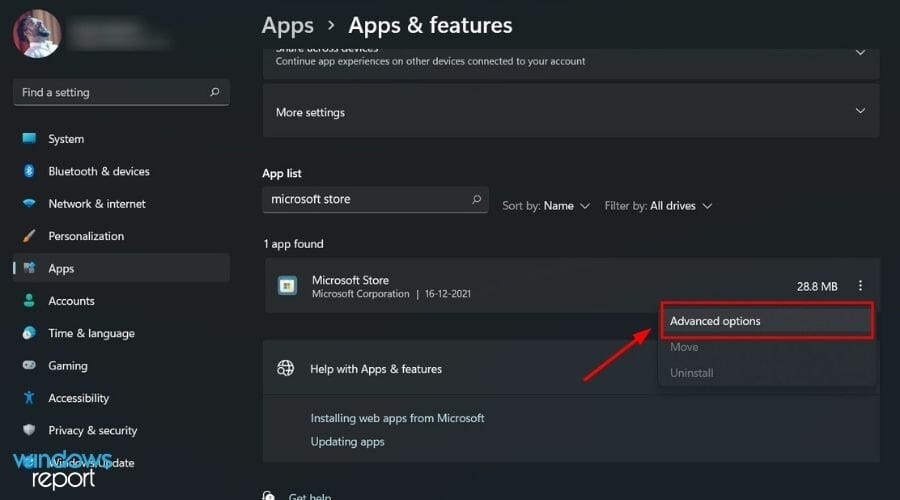Click the Accessibility figure icon
The image size is (900, 500).
(x=29, y=397)
